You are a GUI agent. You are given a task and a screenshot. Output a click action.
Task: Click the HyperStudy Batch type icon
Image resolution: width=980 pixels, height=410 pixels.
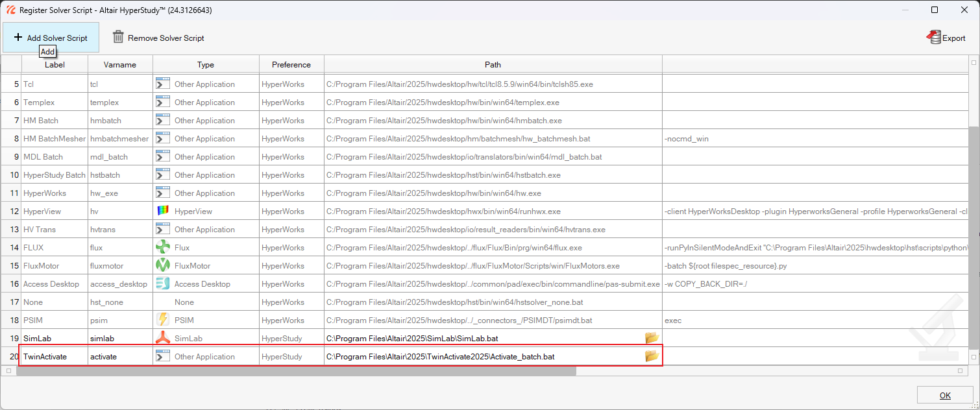[163, 175]
